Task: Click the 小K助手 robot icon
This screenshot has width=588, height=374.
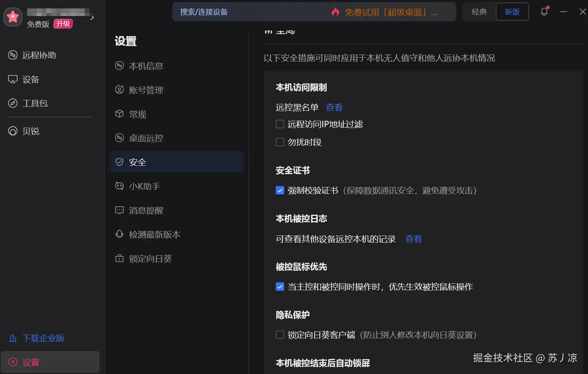Action: pos(119,186)
